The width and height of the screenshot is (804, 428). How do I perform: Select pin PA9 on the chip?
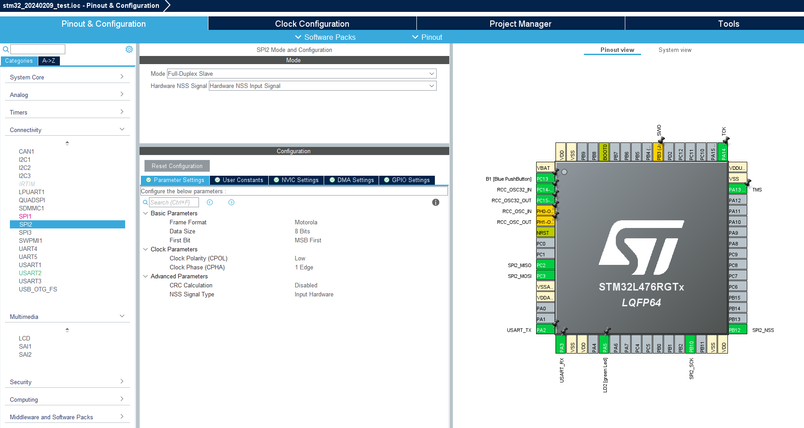(737, 233)
